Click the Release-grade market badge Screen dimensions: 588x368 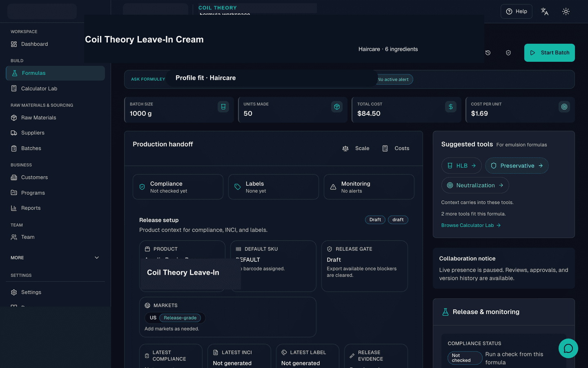coord(180,318)
